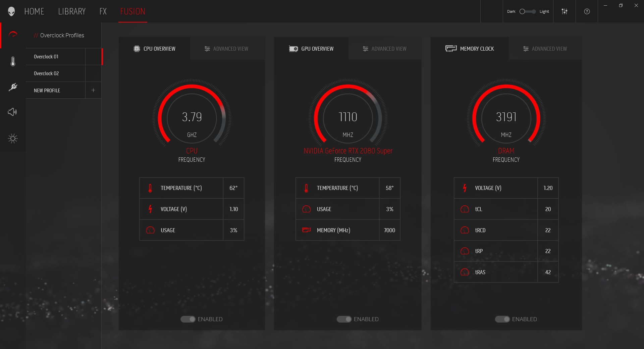This screenshot has height=349, width=644.
Task: Switch to the FX tab
Action: coord(103,11)
